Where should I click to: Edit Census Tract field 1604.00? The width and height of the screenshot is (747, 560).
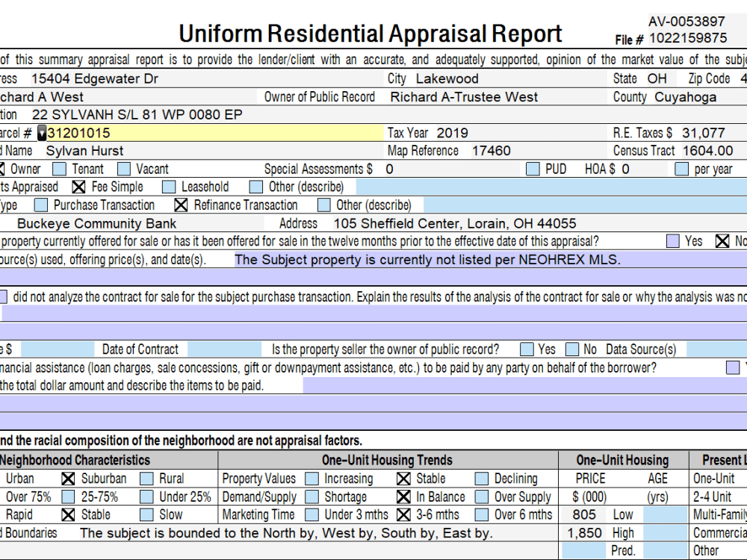click(x=713, y=151)
